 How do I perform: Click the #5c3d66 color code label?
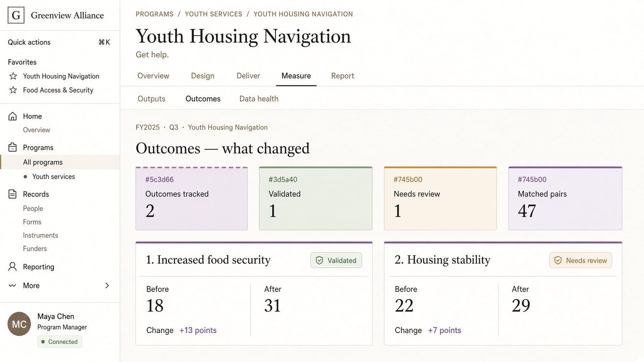tap(160, 180)
